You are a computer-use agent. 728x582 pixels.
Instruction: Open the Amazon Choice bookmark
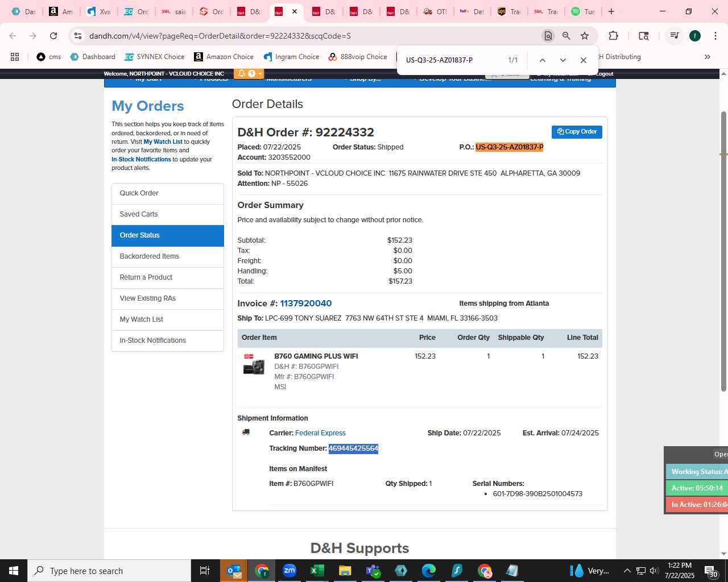click(x=224, y=57)
